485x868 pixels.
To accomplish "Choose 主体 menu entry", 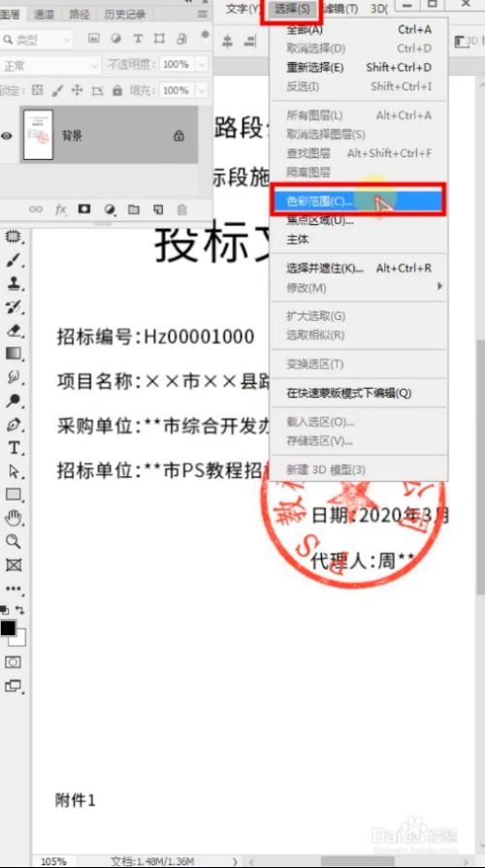I will (359, 240).
